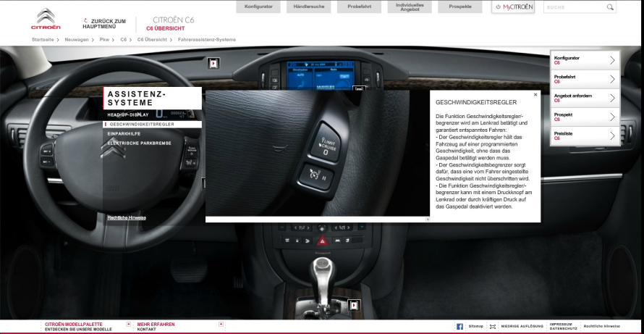Click the hotspot marker by the gear shifter
This screenshot has width=644, height=334.
[354, 305]
